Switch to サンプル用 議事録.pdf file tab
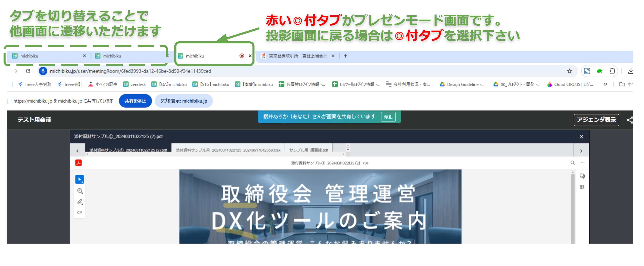This screenshot has width=644, height=266. (308, 150)
